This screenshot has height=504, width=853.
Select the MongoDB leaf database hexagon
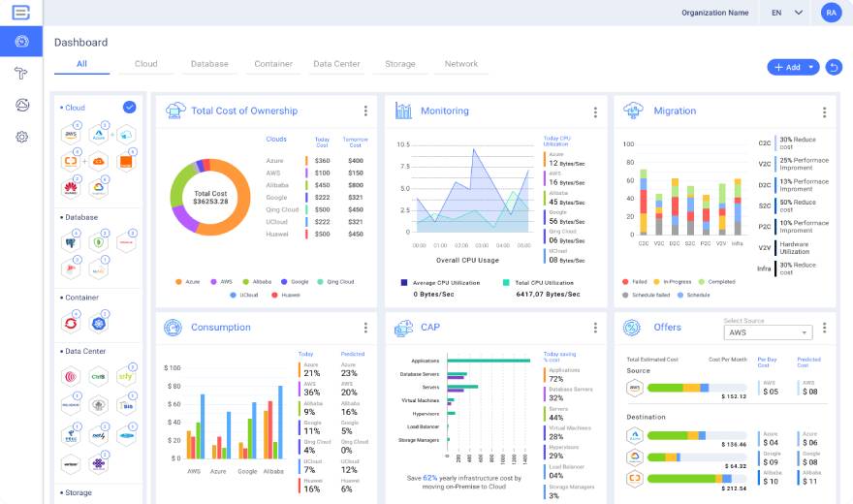[x=99, y=242]
